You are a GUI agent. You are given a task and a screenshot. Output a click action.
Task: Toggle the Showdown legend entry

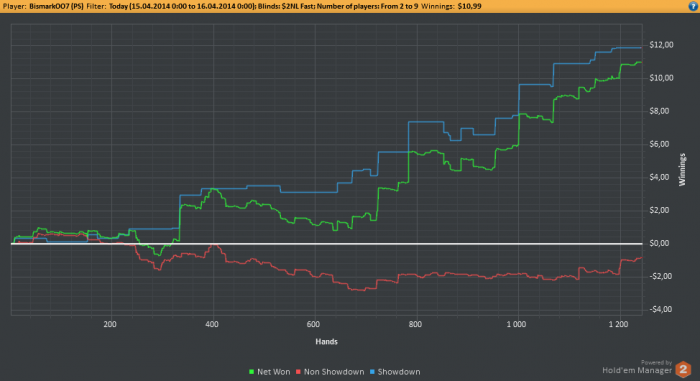[395, 372]
